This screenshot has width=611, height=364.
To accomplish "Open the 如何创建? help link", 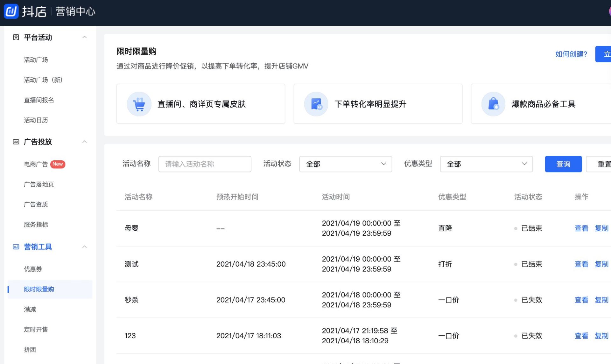I will pyautogui.click(x=571, y=54).
